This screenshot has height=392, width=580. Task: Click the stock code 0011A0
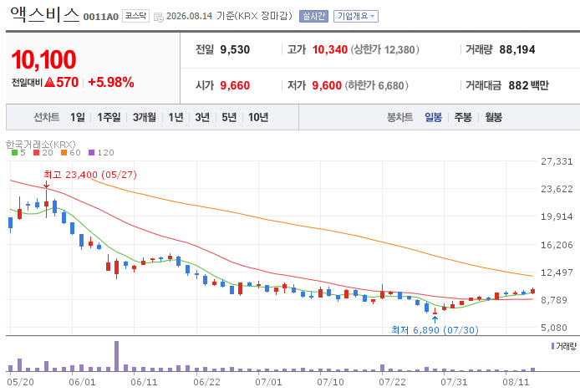(101, 17)
